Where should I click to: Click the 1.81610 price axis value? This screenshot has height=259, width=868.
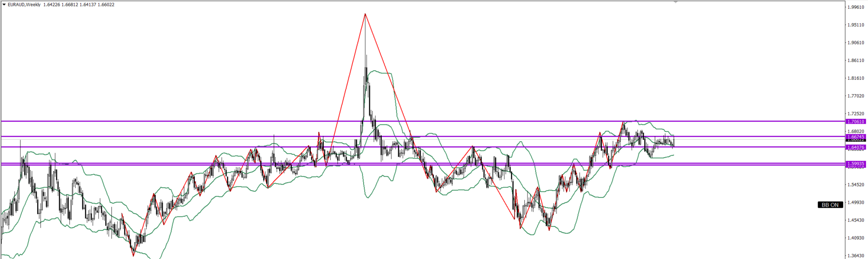coord(856,78)
